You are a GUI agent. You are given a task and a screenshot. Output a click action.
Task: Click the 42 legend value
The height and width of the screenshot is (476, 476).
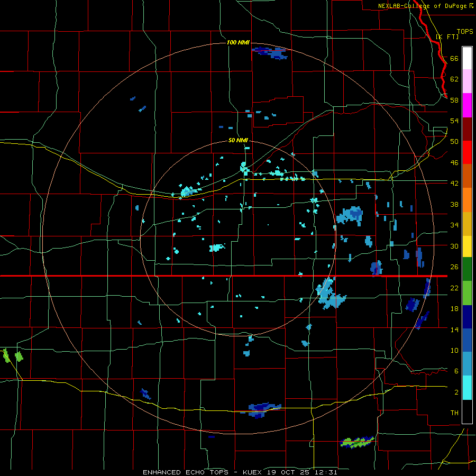(x=454, y=184)
